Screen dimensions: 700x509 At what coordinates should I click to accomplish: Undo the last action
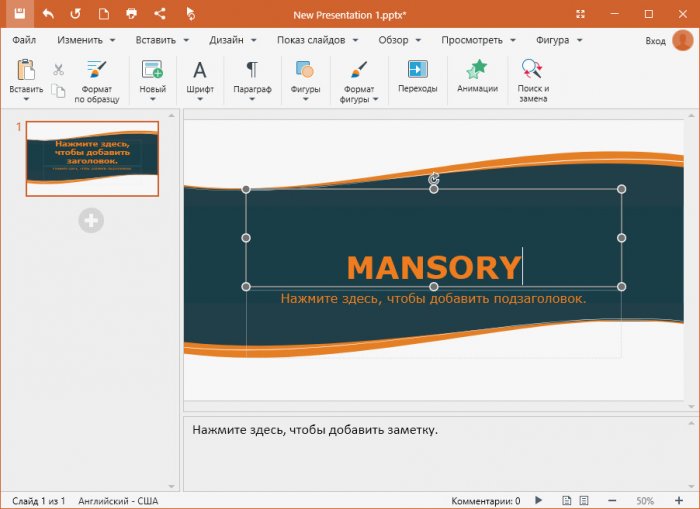coord(48,14)
